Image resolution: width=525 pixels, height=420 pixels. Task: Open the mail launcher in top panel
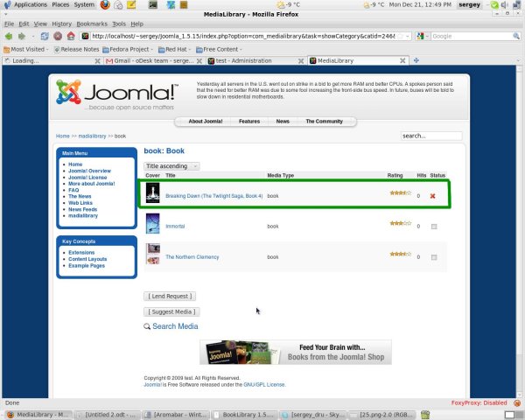point(118,4)
